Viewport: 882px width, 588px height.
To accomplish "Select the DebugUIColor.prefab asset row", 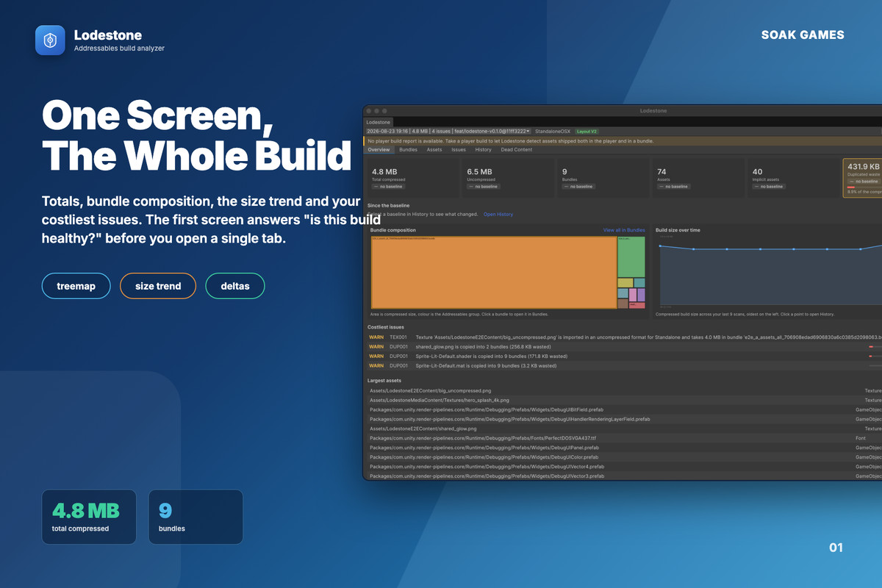I will click(x=623, y=457).
